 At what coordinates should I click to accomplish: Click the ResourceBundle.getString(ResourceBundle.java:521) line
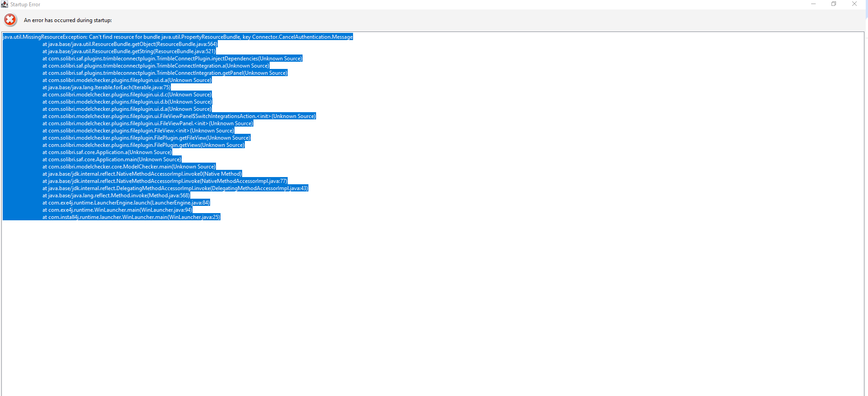pos(129,51)
